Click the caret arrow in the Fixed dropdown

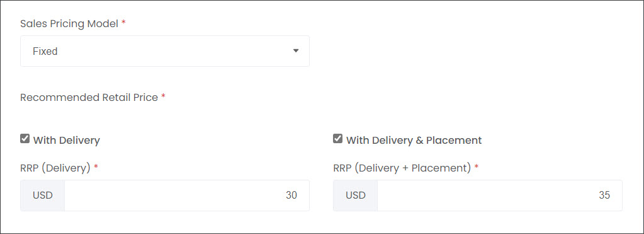296,51
